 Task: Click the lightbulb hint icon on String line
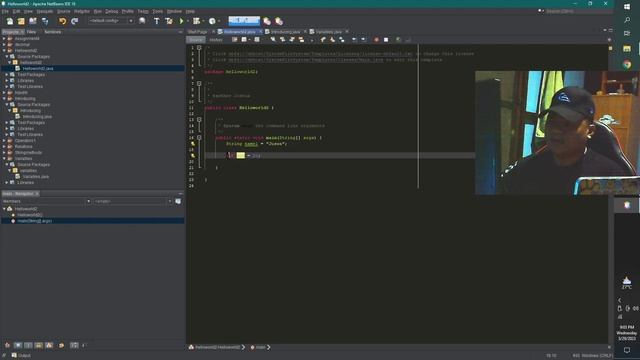coord(193,144)
